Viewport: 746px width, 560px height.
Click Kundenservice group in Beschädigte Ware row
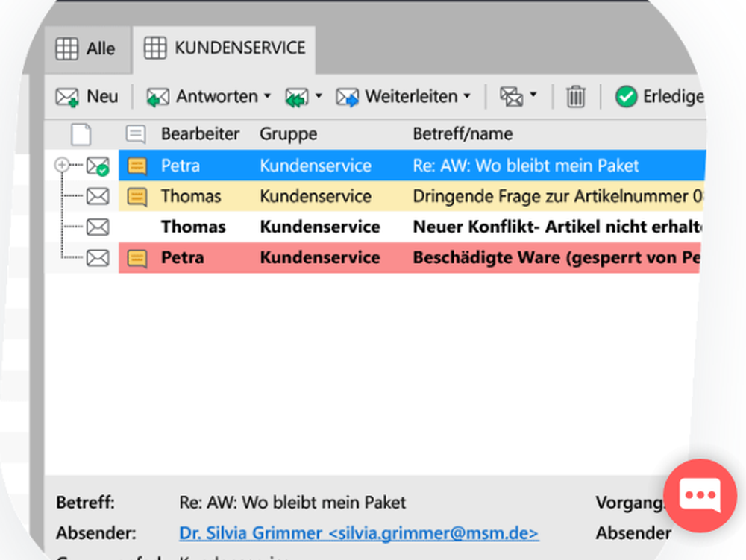(320, 258)
